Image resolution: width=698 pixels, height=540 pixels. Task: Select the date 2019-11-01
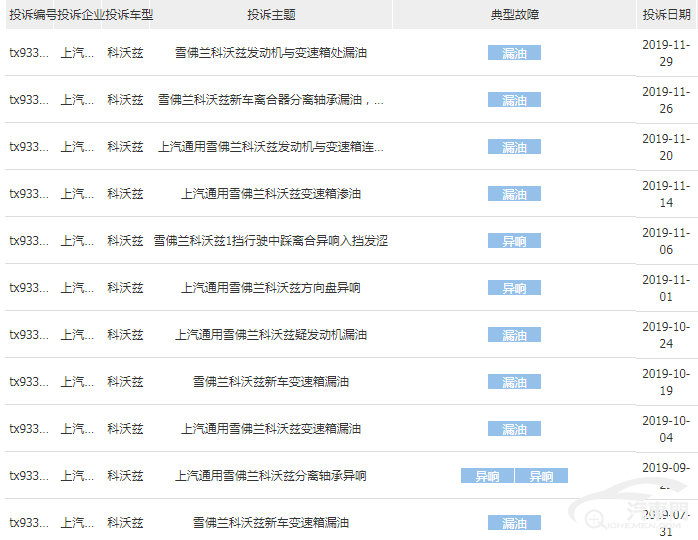click(x=666, y=288)
